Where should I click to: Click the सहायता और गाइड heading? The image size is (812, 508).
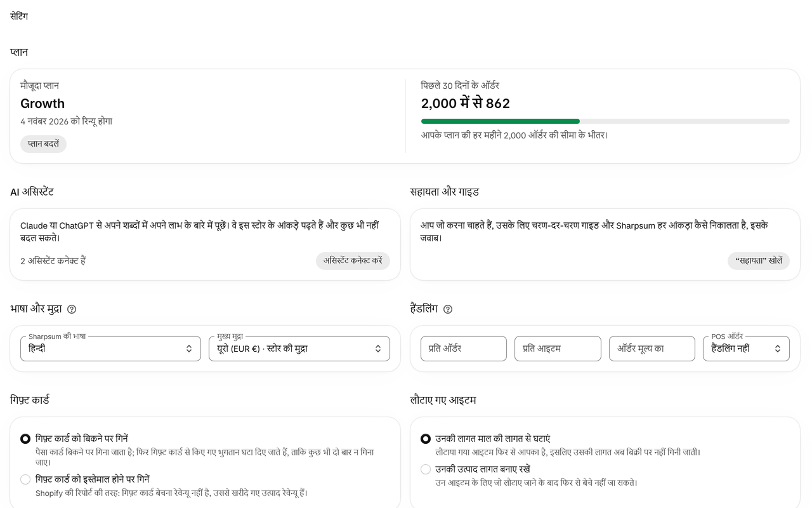tap(445, 192)
